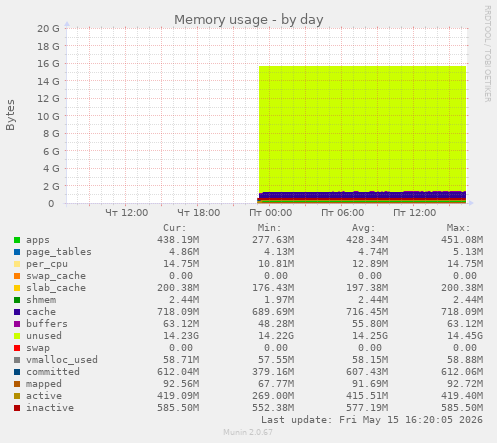
Task: Click the 'shmem' legend label
Action: (41, 300)
